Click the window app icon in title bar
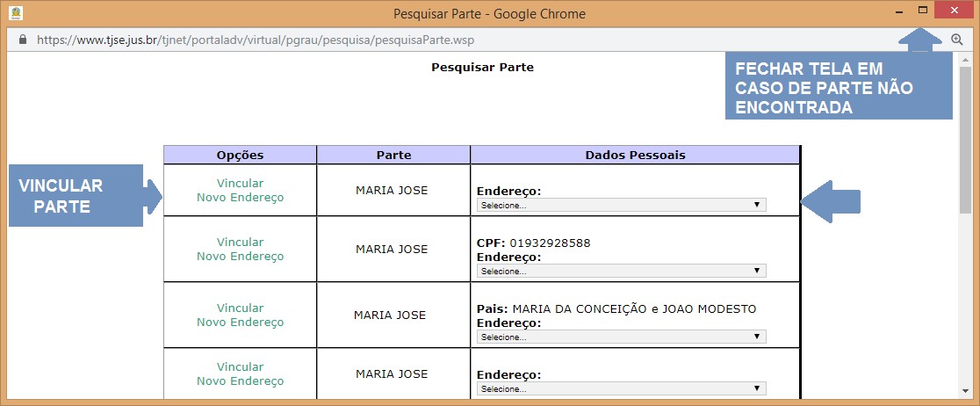Viewport: 980px width, 406px height. pos(15,13)
